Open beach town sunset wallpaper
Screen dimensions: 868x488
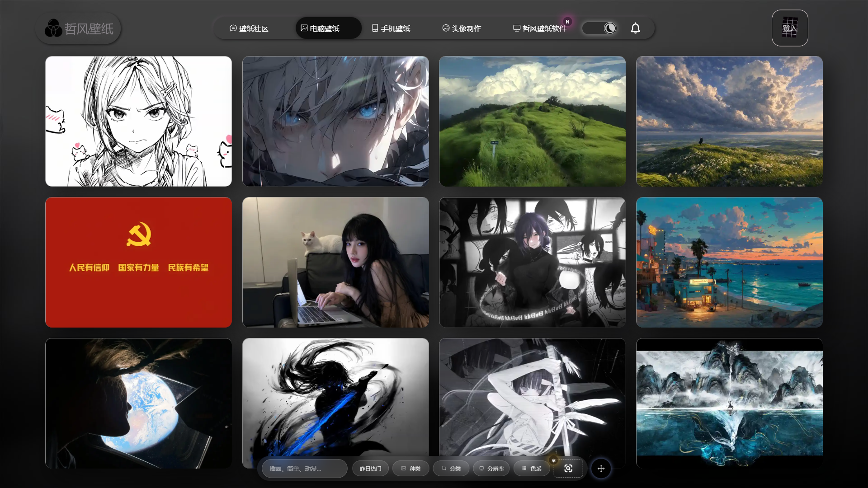pos(729,262)
